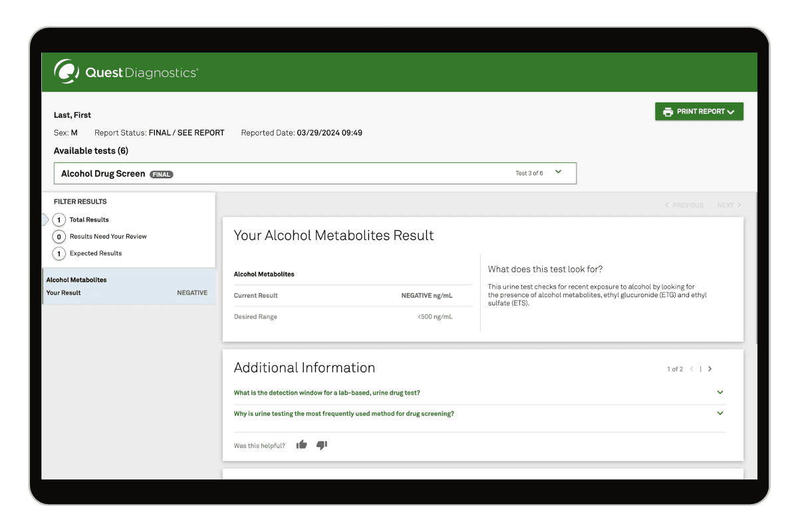The image size is (798, 532).
Task: Click the Print Report button
Action: click(699, 111)
